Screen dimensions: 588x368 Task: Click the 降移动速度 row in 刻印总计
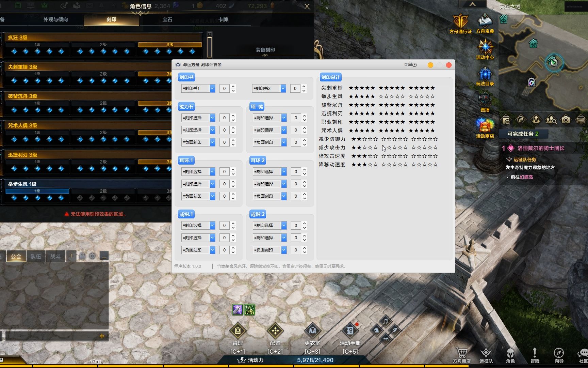coord(378,165)
